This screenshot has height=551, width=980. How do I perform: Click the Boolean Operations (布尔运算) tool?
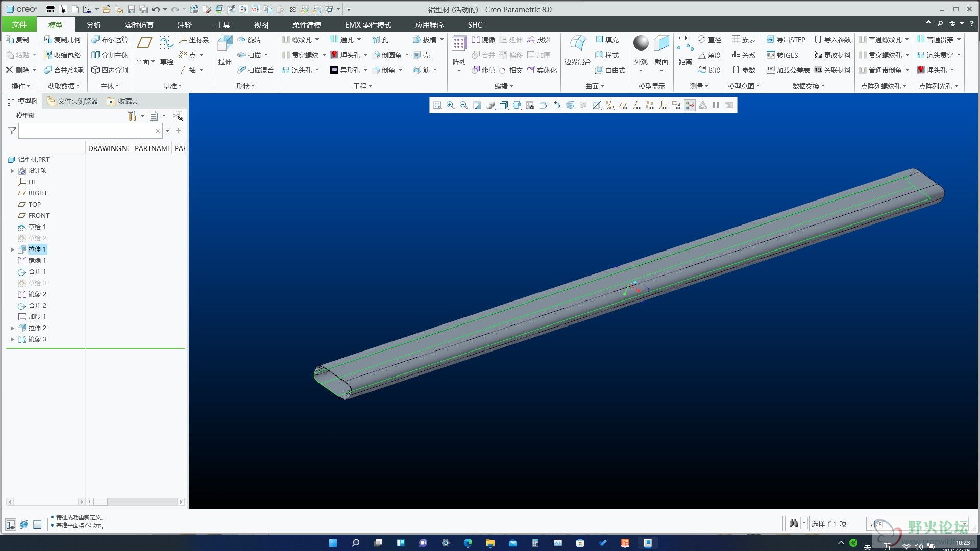coord(110,40)
